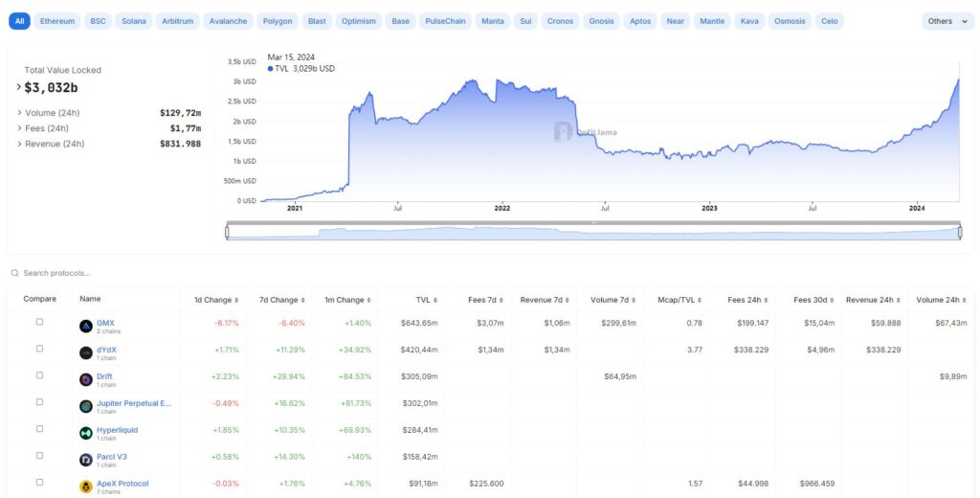Sort by 7d Change column arrows
Viewport: 980px width, 498px height.
pyautogui.click(x=302, y=301)
